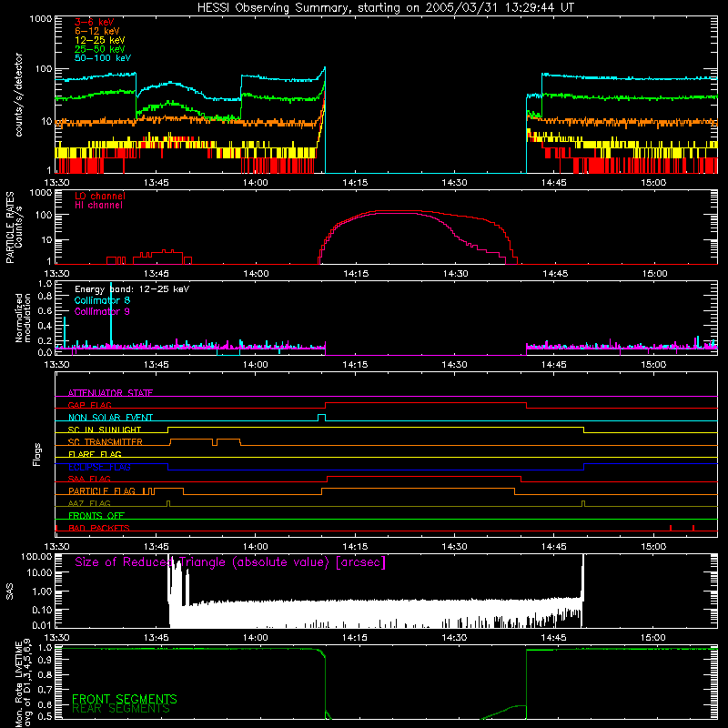This screenshot has width=728, height=728.
Task: Click the SC IN SUNLIGHT flag label
Action: 105,430
